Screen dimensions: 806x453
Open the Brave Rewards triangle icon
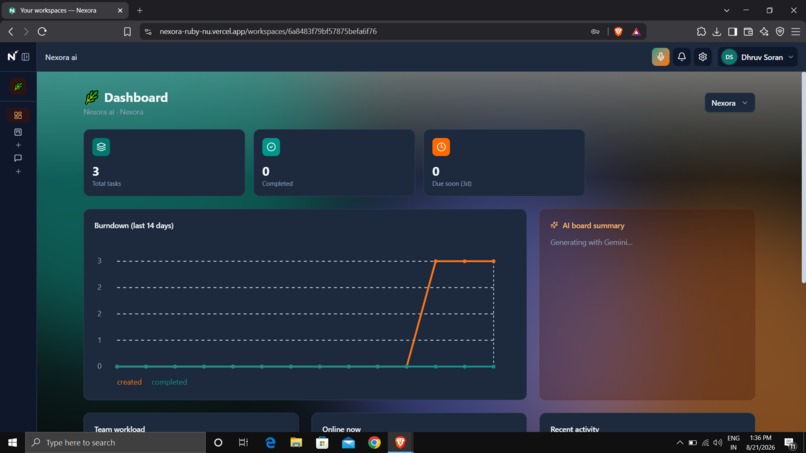pyautogui.click(x=636, y=31)
